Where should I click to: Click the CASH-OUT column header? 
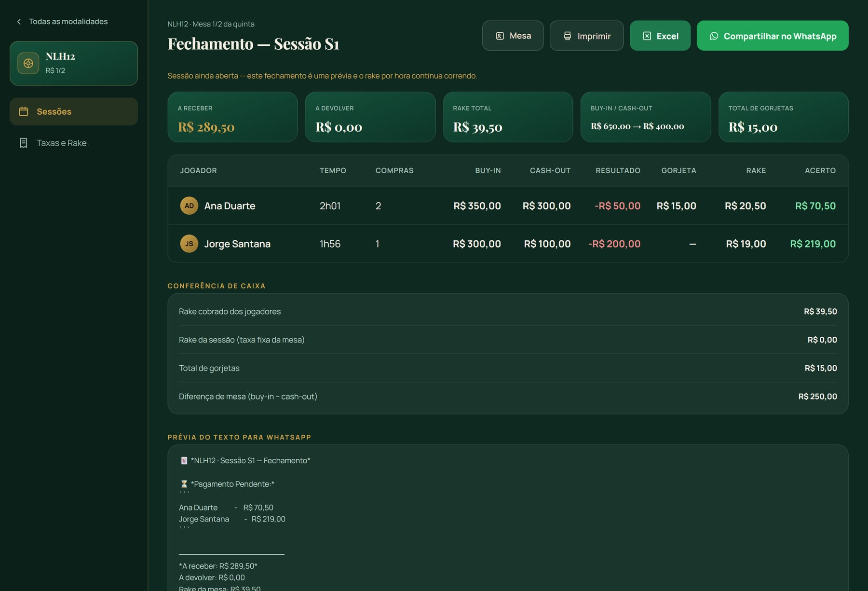[550, 171]
